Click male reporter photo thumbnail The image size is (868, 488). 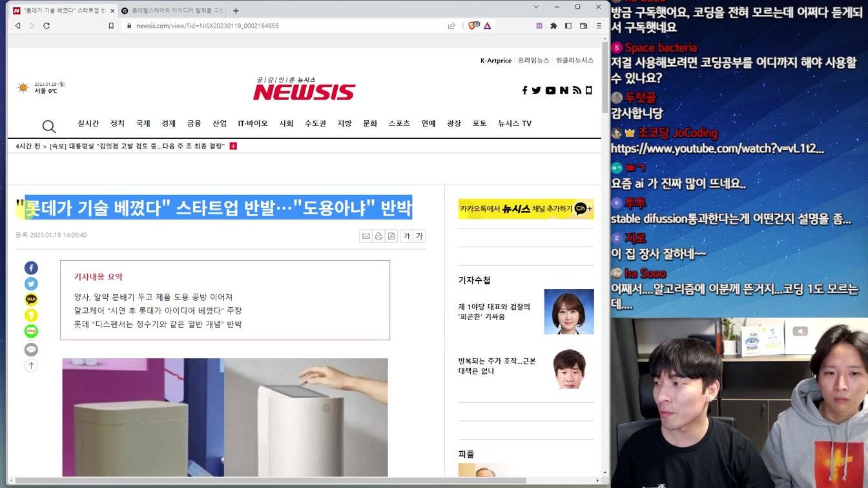pyautogui.click(x=569, y=368)
